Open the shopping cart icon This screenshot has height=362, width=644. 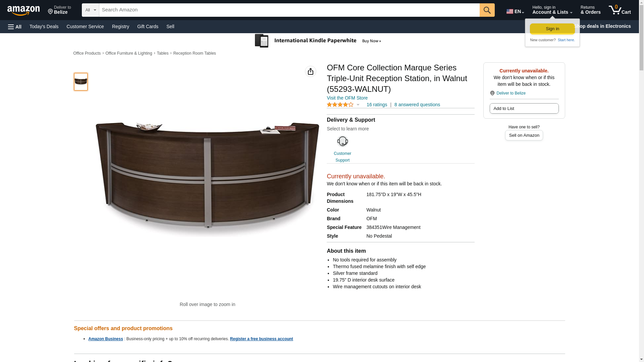(619, 10)
